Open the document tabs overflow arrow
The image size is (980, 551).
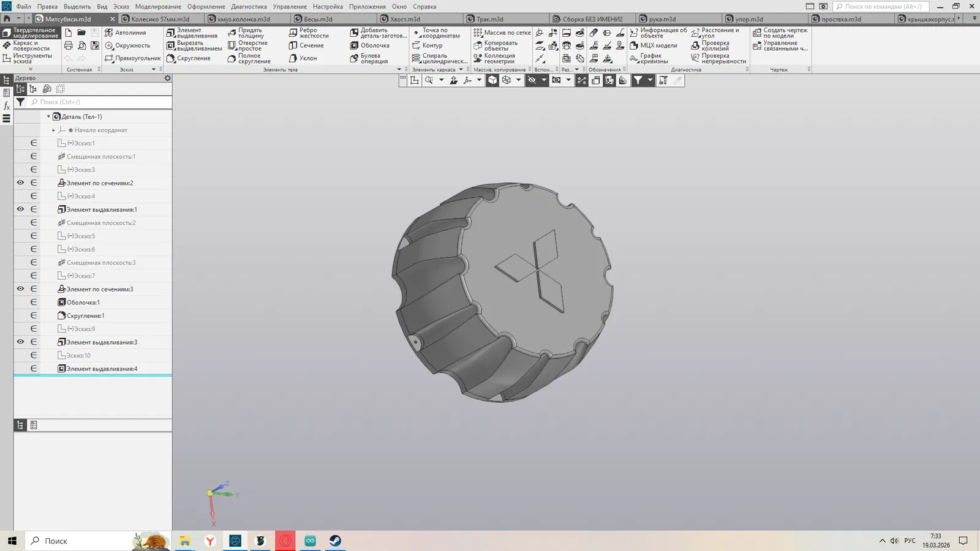point(974,18)
